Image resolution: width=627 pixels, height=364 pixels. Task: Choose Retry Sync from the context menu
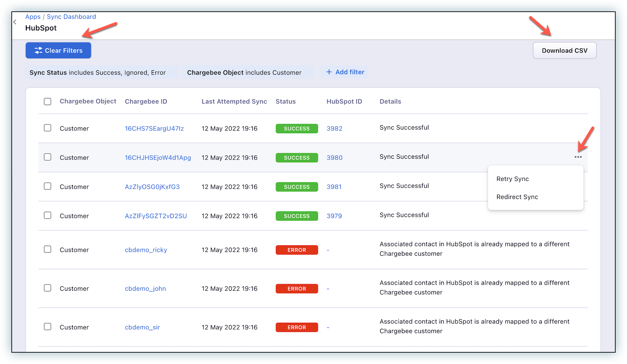coord(512,179)
